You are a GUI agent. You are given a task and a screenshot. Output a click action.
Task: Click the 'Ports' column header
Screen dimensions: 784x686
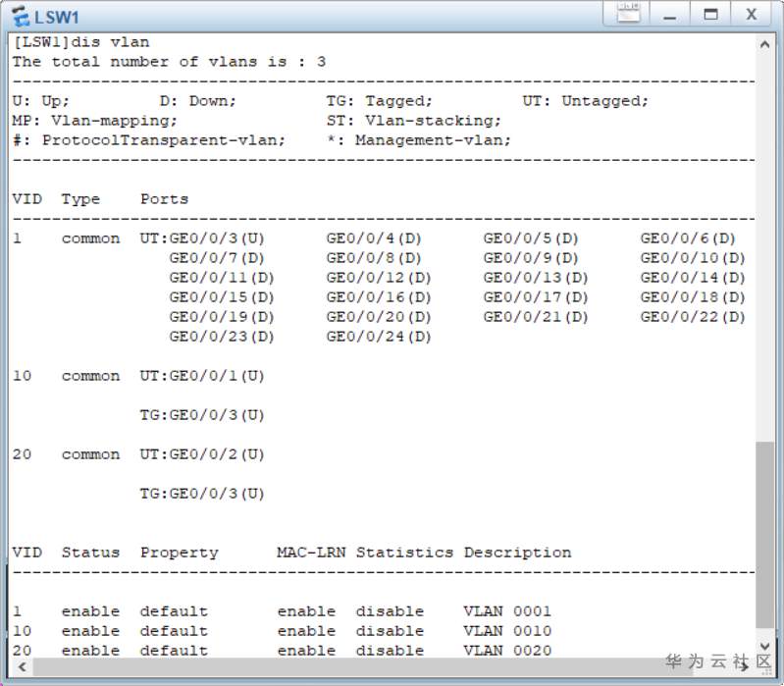164,199
